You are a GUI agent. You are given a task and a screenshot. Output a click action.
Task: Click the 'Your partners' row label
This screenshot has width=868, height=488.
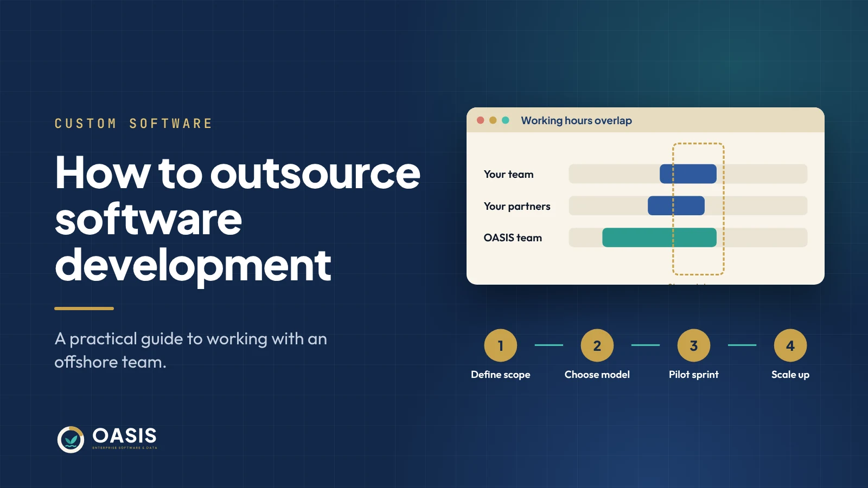click(516, 206)
